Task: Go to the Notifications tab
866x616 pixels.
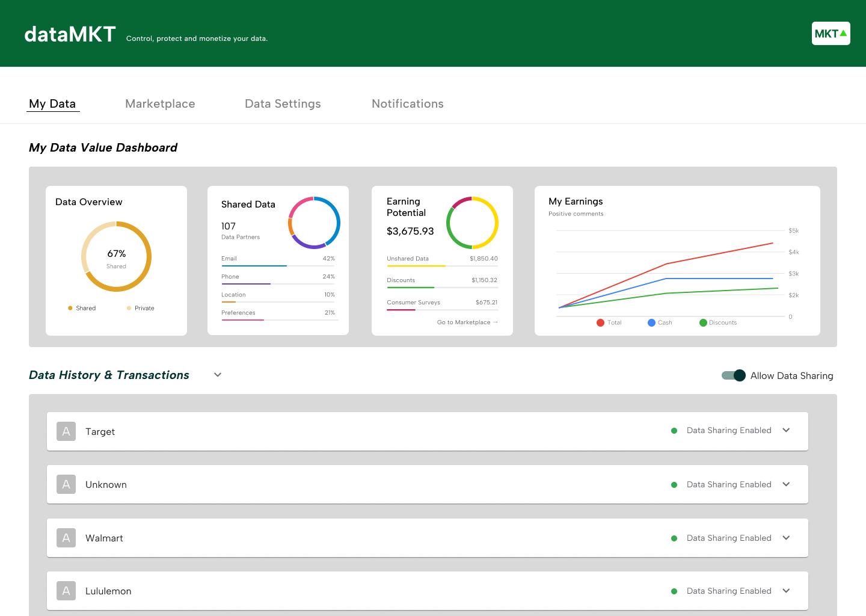Action: click(408, 103)
